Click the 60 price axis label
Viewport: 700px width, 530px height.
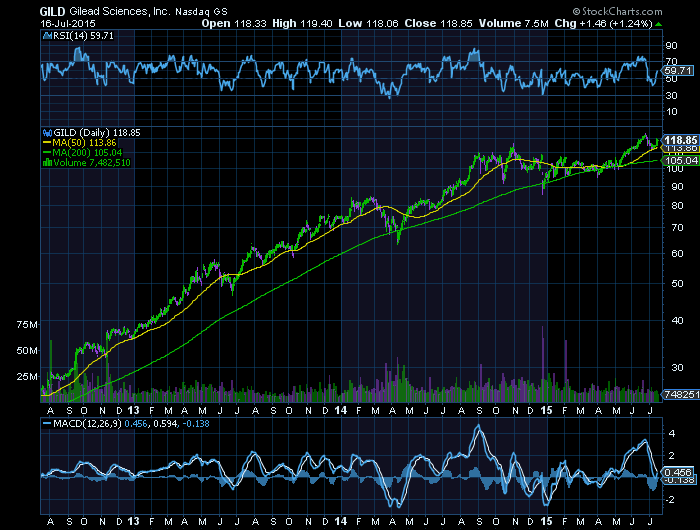click(677, 254)
